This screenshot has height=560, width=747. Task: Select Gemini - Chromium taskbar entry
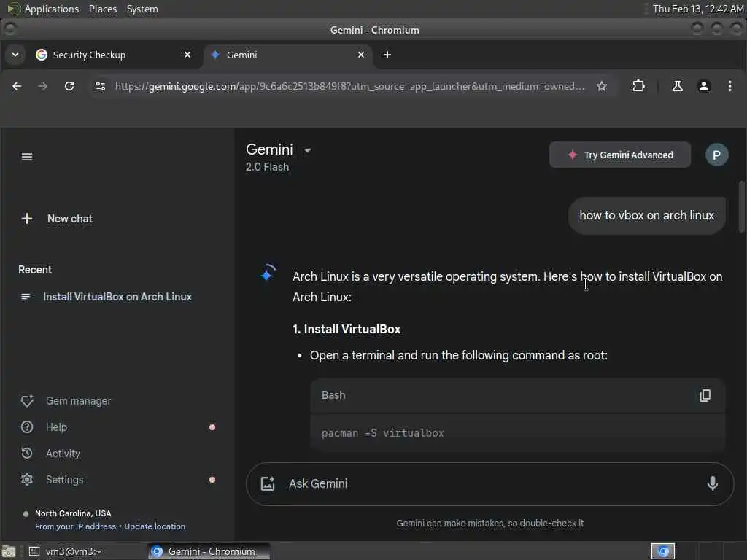209,551
